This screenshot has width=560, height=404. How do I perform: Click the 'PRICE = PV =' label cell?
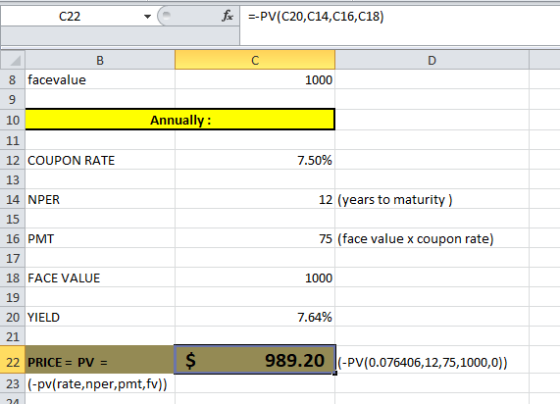point(100,360)
